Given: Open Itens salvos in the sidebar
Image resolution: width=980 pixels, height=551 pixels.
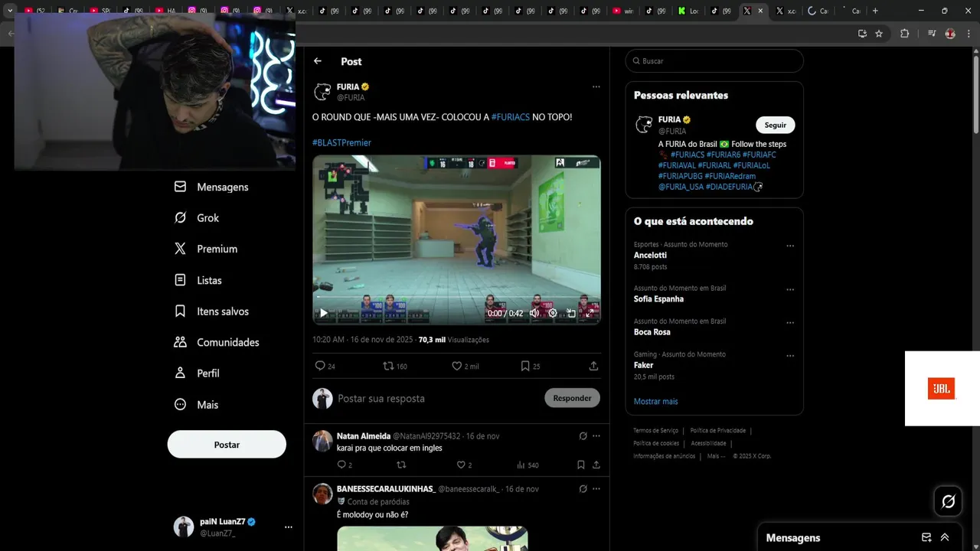Looking at the screenshot, I should pos(212,311).
